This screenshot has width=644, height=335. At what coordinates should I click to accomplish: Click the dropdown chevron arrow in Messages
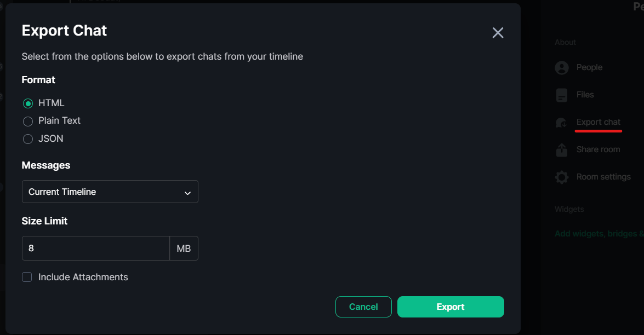tap(187, 193)
